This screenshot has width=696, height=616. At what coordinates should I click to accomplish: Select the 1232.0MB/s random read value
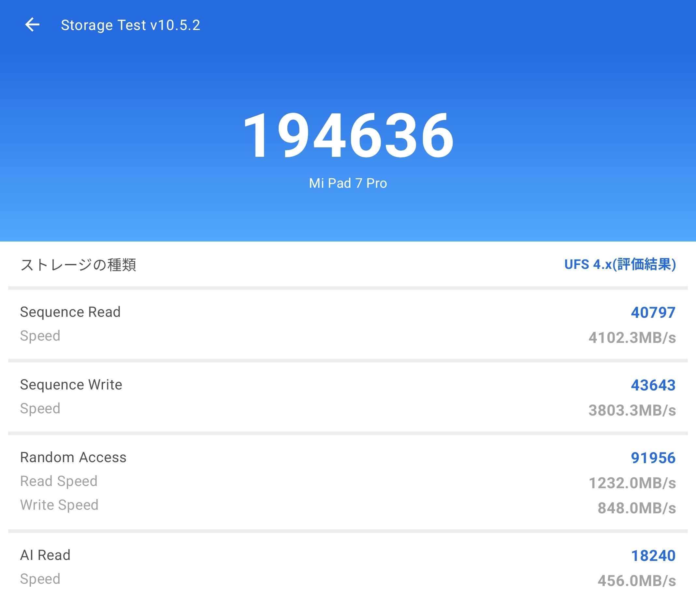click(632, 483)
